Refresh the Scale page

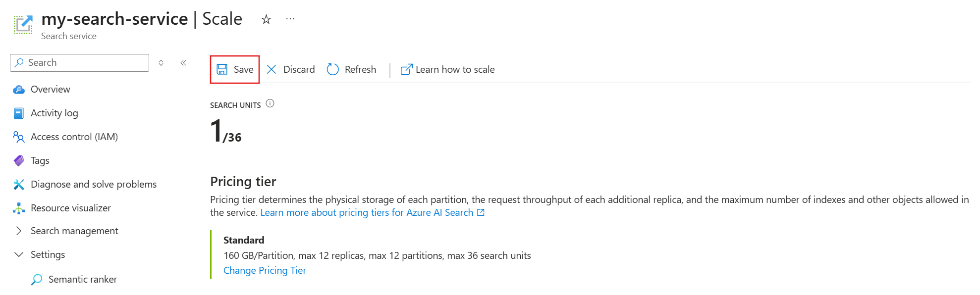(x=352, y=70)
